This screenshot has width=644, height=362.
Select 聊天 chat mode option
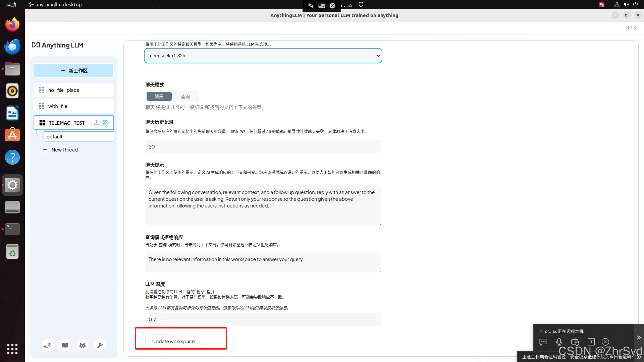point(159,97)
